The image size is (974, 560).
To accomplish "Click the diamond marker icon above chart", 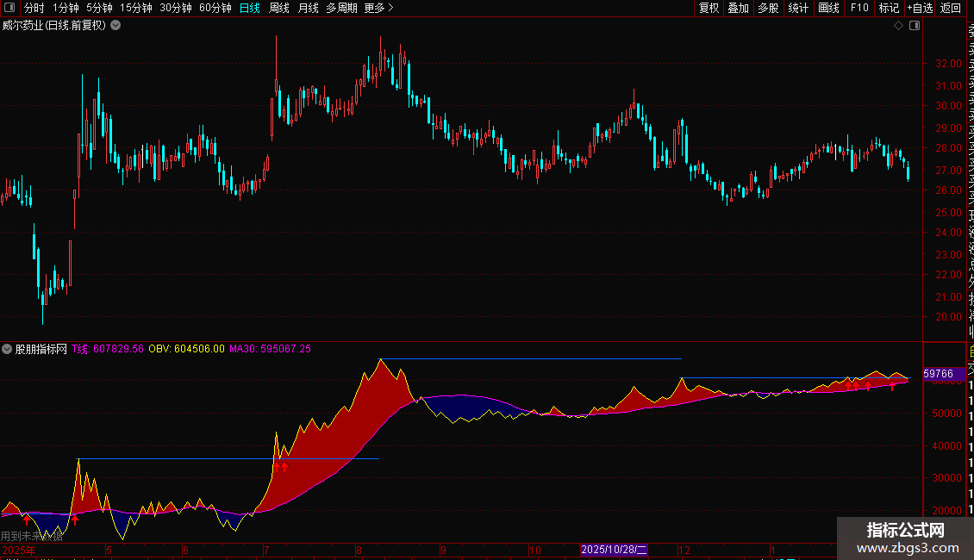I will (898, 26).
